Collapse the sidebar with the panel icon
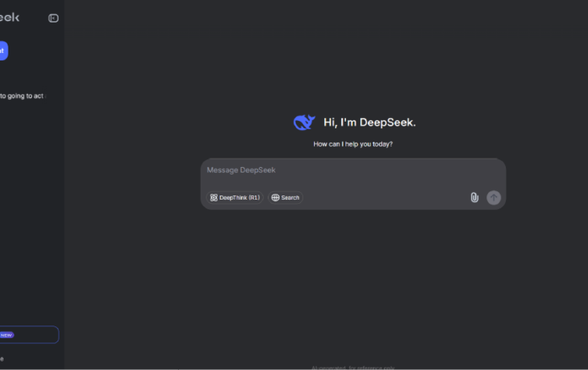This screenshot has width=588, height=370. pos(54,18)
